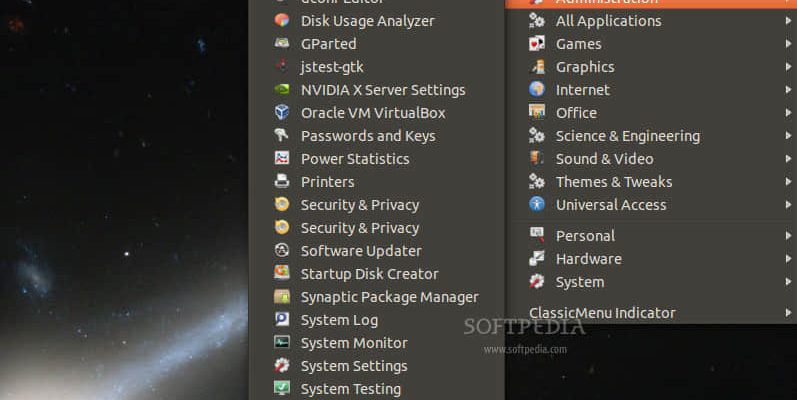Click the System Testing monitor icon
Viewport: 797px width, 400px height.
282,388
